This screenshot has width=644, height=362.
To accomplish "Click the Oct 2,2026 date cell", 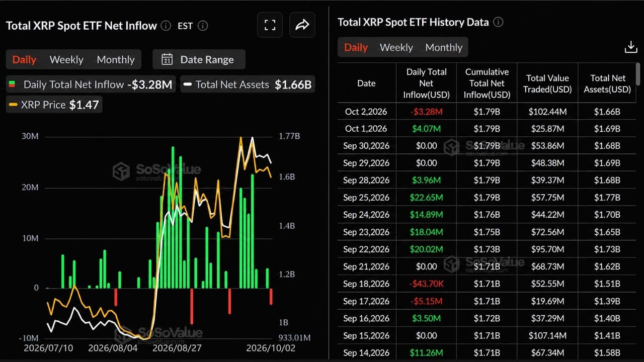I will point(366,112).
